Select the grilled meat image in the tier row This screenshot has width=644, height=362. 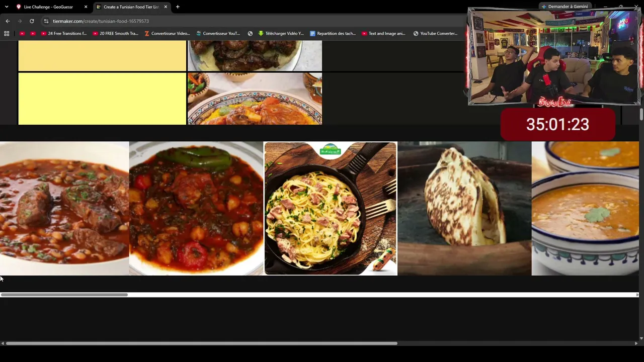255,56
